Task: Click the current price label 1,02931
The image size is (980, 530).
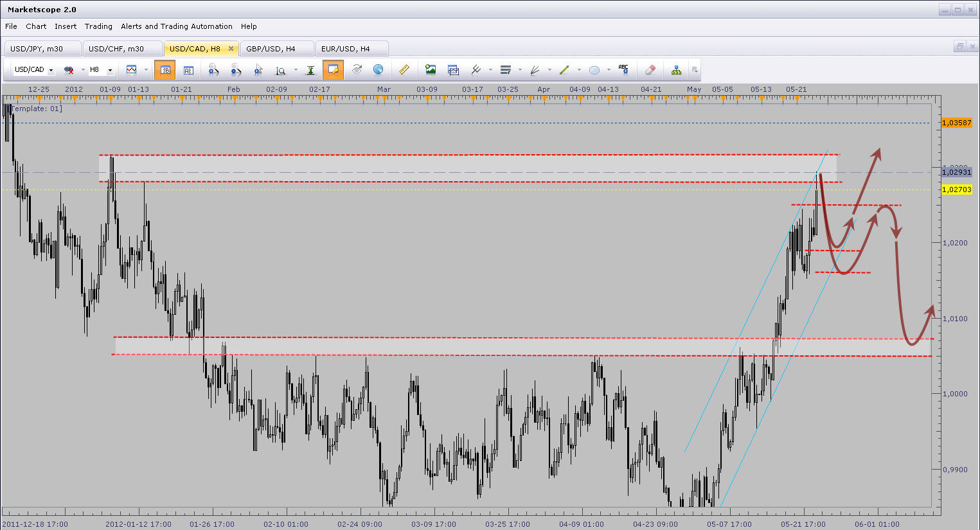Action: 957,172
